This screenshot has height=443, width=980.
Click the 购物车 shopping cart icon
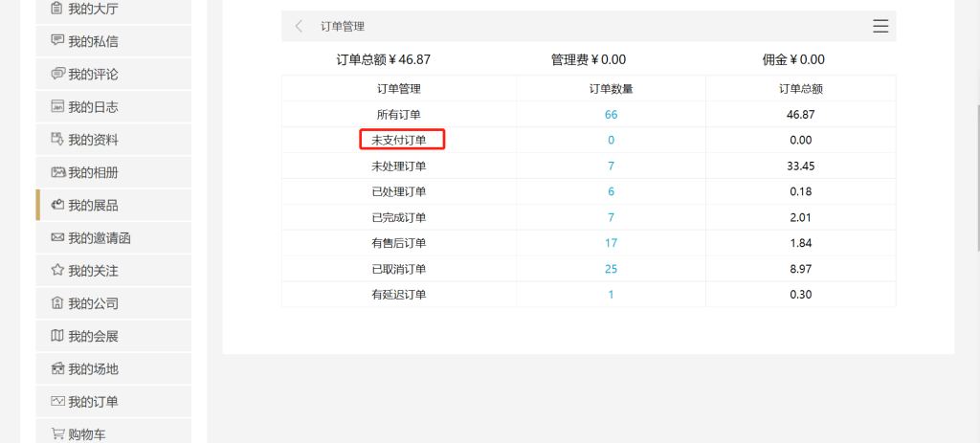[x=57, y=433]
